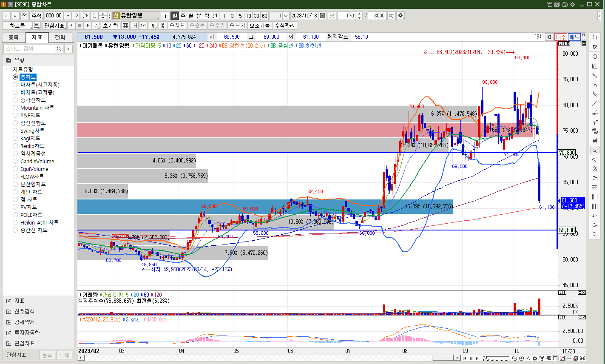This screenshot has height=364, width=605.
Task: Open the gear settings in the bottom toolbar
Action: (535, 358)
